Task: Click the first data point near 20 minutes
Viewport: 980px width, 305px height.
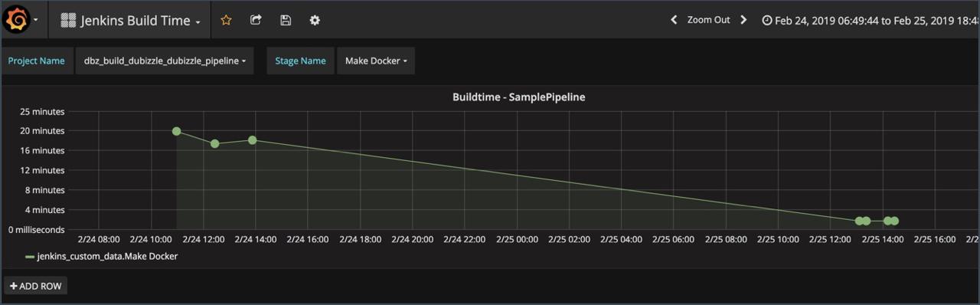Action: 177,132
